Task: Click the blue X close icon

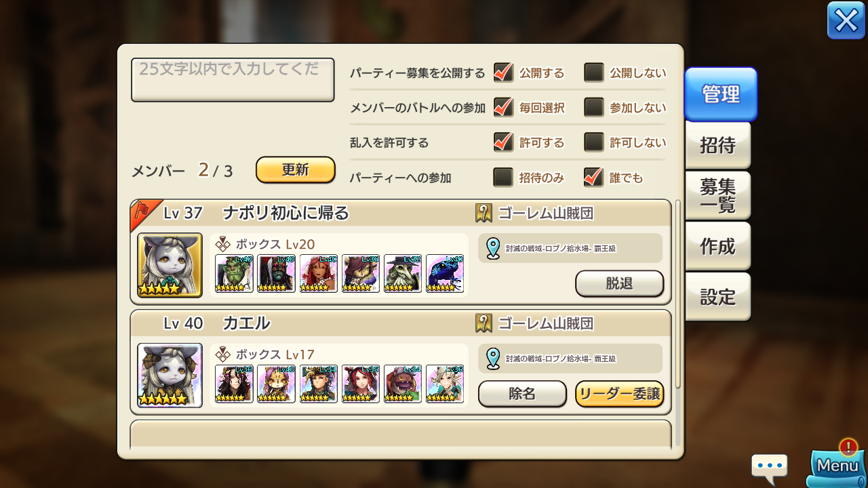Action: coord(846,20)
